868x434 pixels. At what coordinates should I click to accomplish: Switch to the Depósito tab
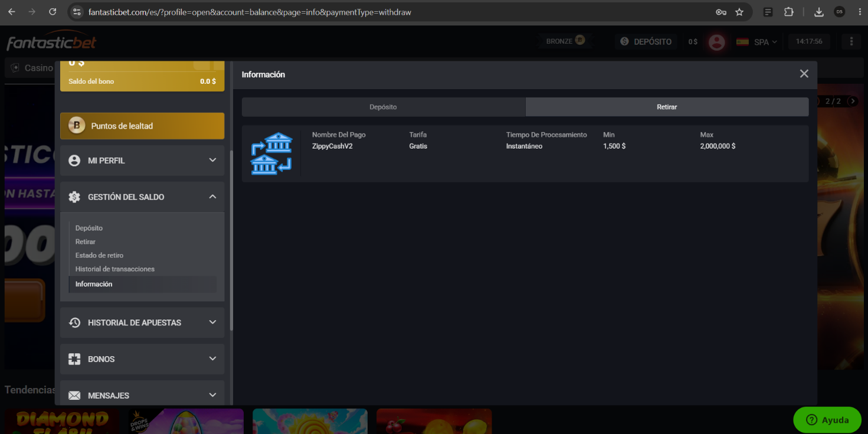(384, 107)
